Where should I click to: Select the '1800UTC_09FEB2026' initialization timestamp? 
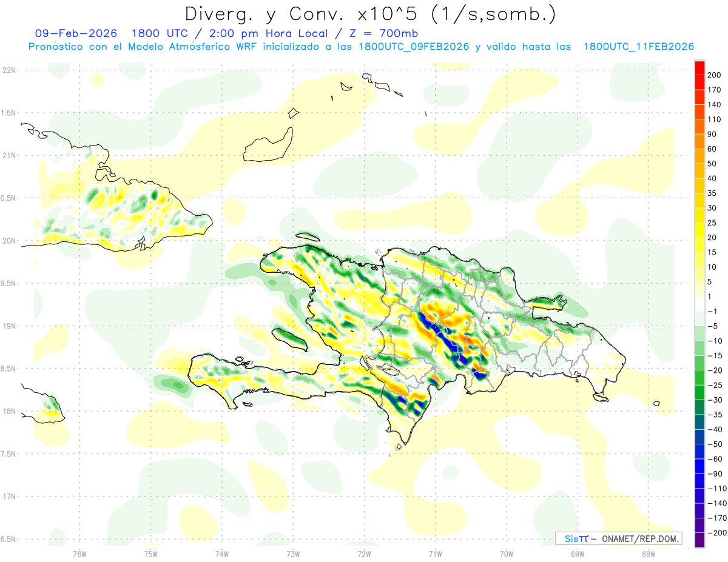[x=413, y=47]
